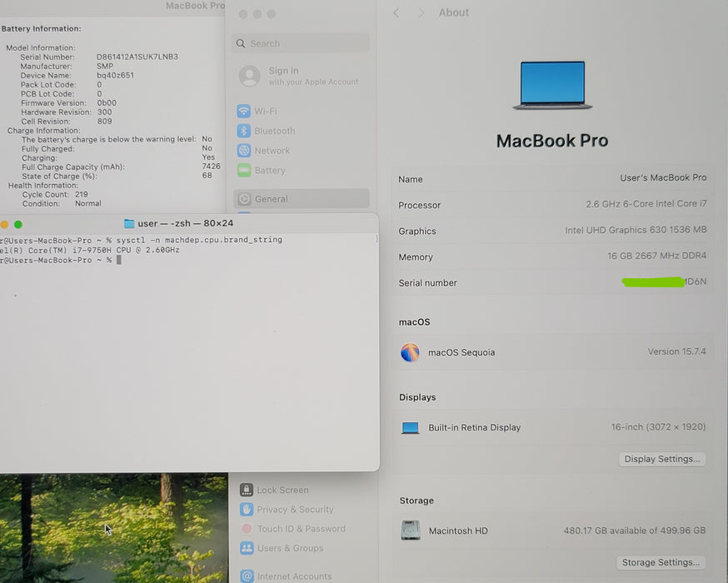Go forward with the About forward arrow
Viewport: 728px width, 583px height.
(x=421, y=13)
